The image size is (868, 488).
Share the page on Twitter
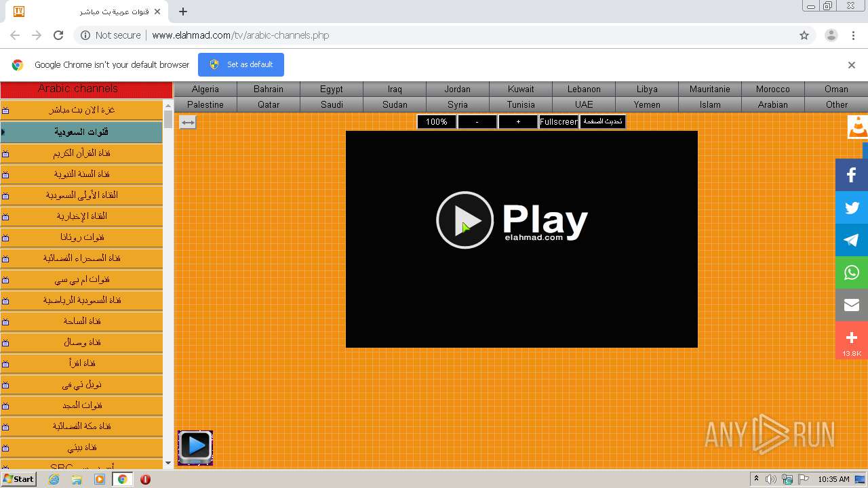pos(852,207)
